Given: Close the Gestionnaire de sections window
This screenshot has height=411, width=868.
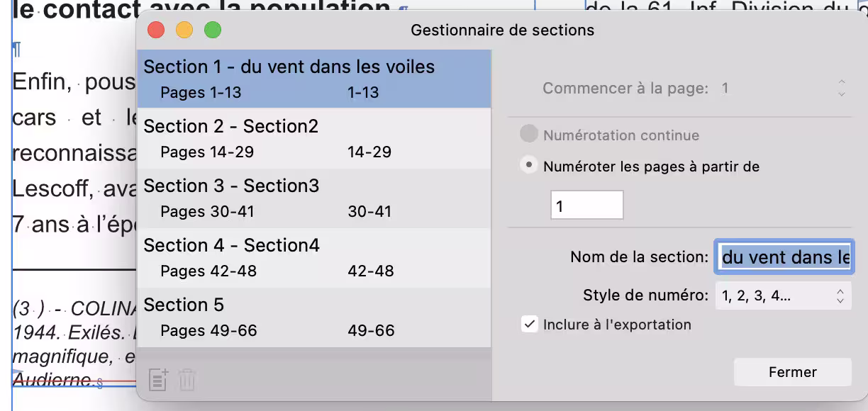Looking at the screenshot, I should click(x=156, y=30).
